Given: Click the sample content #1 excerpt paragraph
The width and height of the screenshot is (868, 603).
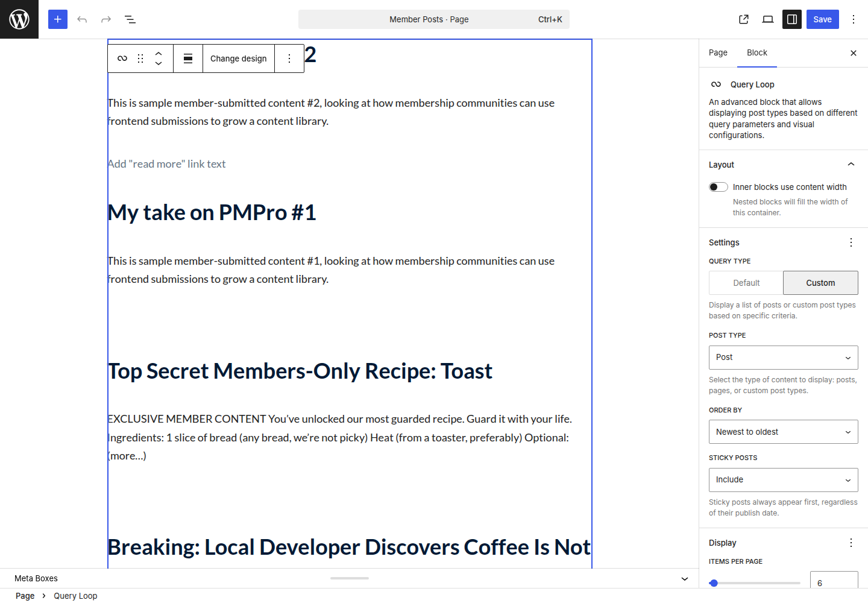Looking at the screenshot, I should 332,270.
